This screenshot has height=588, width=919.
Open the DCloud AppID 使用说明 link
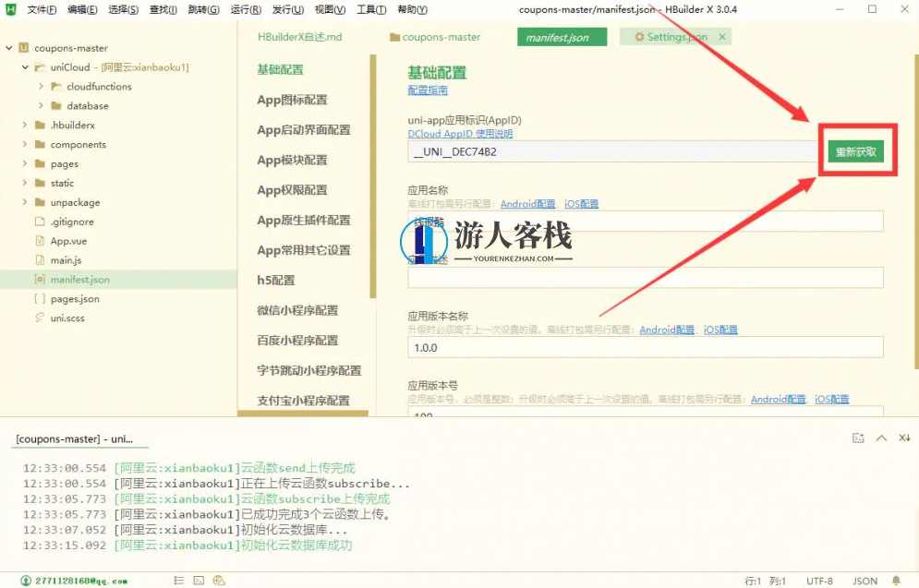460,134
